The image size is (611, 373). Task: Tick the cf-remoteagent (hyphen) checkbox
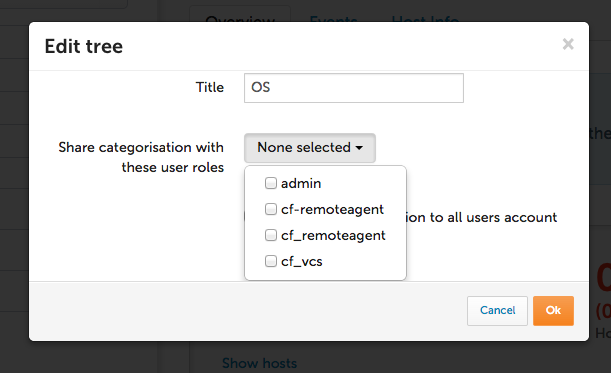[x=271, y=209]
